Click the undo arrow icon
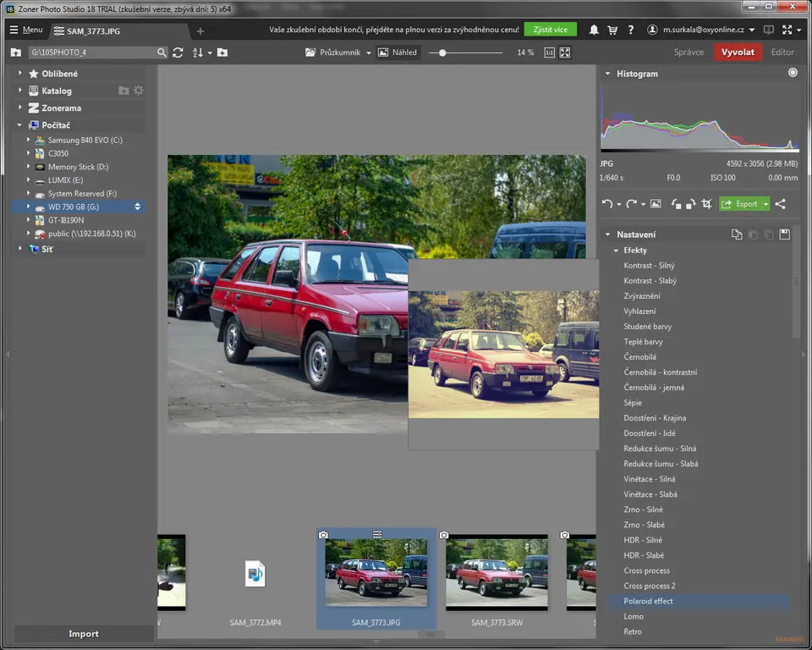812x650 pixels. [x=606, y=204]
